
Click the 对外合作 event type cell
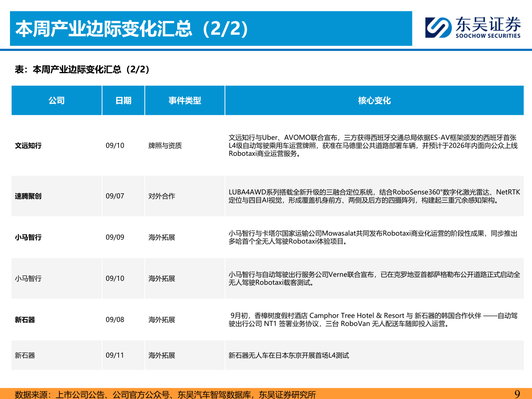162,196
